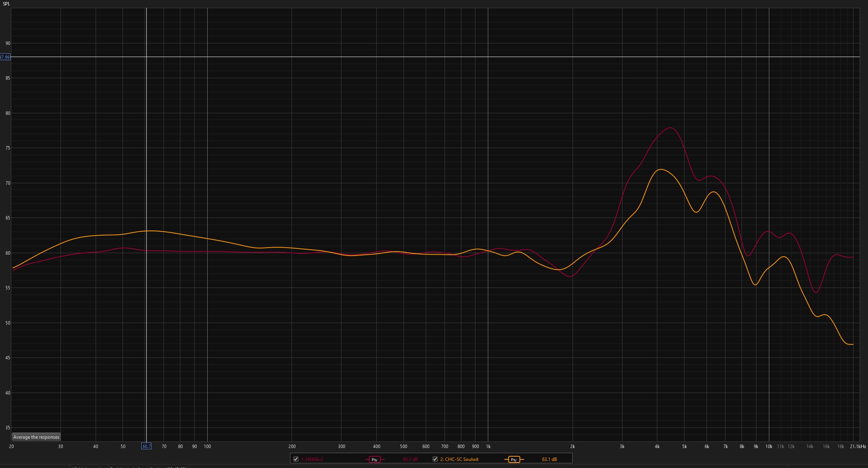Click the Average the responses button

pyautogui.click(x=36, y=437)
